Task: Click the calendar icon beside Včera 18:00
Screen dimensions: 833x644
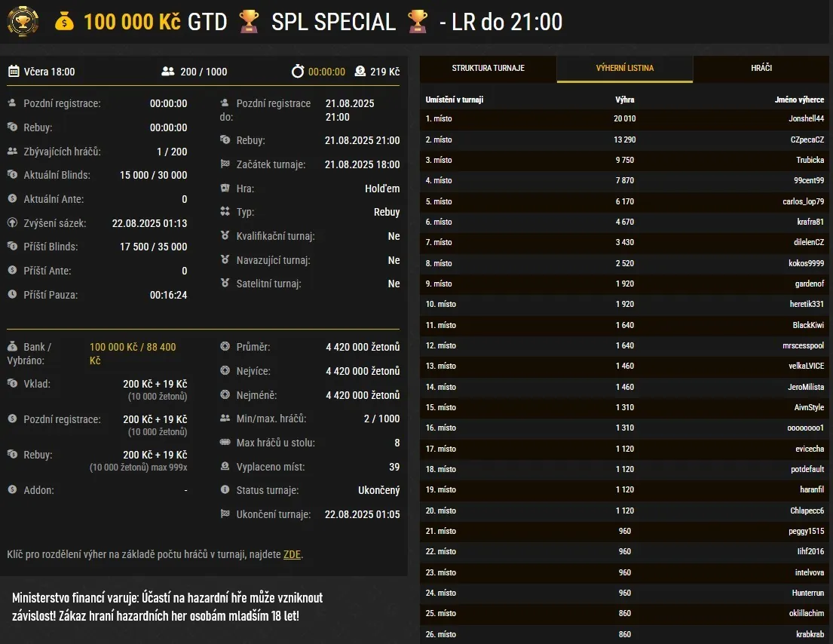Action: (14, 72)
